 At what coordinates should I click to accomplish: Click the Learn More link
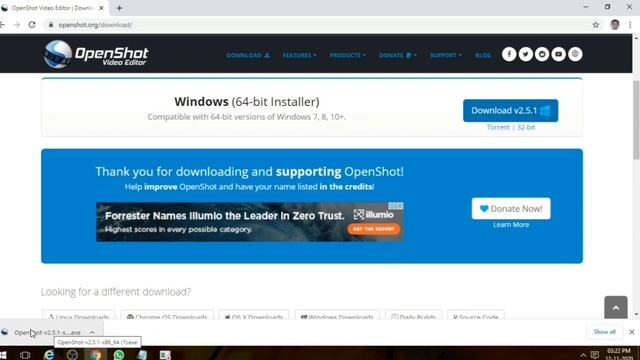tap(511, 224)
